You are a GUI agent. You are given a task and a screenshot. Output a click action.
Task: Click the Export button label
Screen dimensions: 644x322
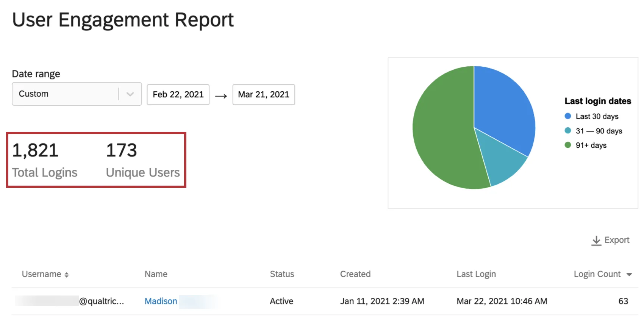(617, 240)
